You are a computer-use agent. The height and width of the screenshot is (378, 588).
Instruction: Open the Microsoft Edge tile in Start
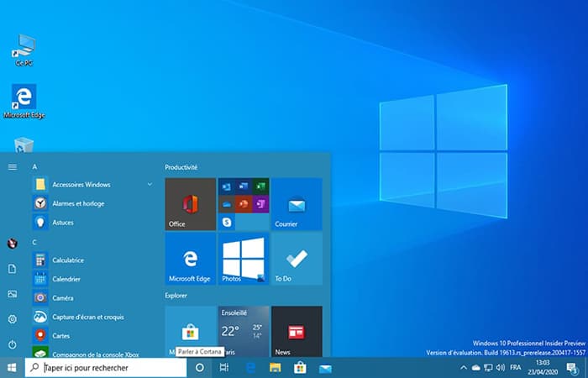coord(191,259)
